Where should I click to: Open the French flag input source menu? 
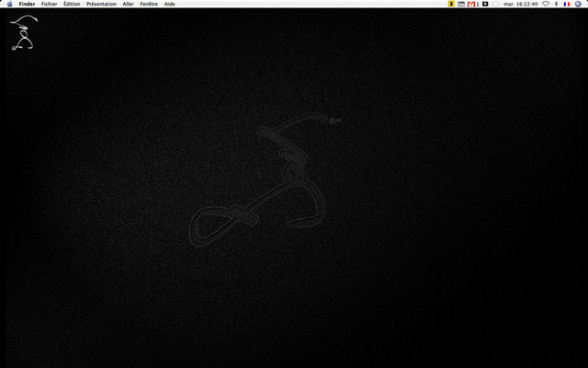(x=567, y=4)
